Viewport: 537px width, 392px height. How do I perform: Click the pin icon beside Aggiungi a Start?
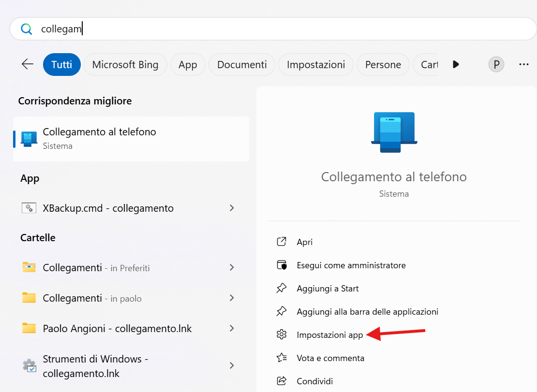pos(282,288)
